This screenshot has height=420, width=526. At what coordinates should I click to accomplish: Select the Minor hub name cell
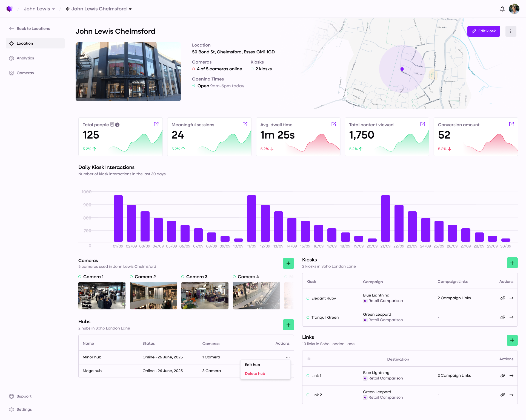(92, 357)
